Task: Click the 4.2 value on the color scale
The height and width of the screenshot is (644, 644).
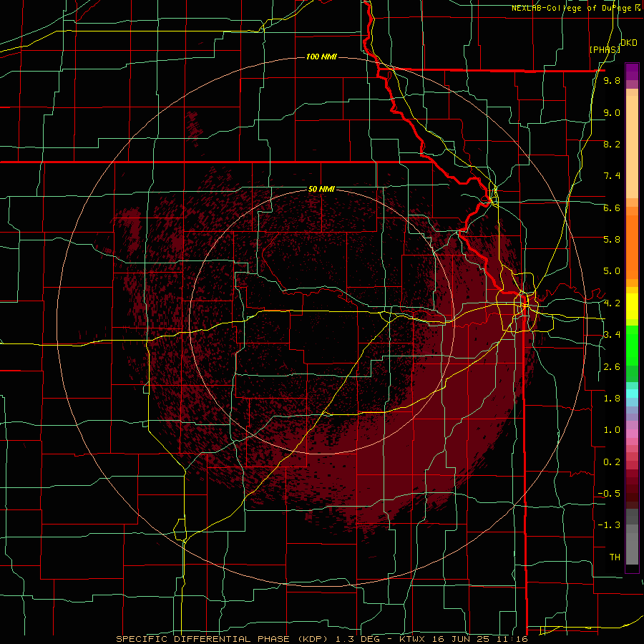Action: (612, 303)
